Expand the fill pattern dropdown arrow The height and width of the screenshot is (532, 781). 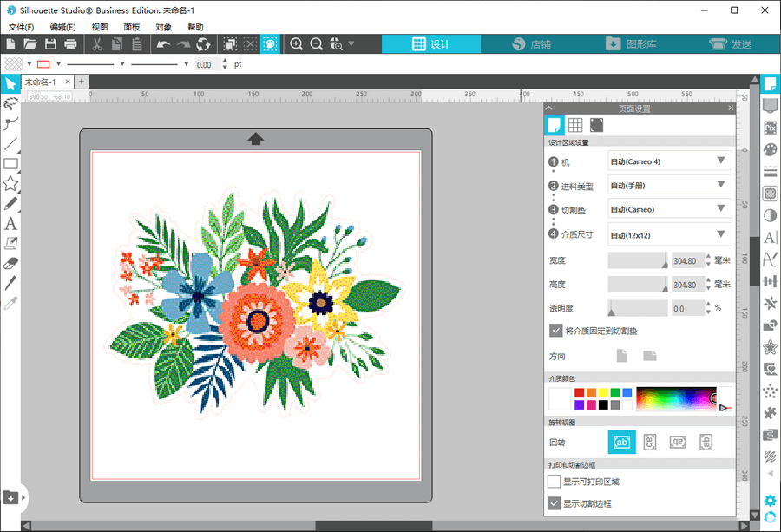pos(30,63)
